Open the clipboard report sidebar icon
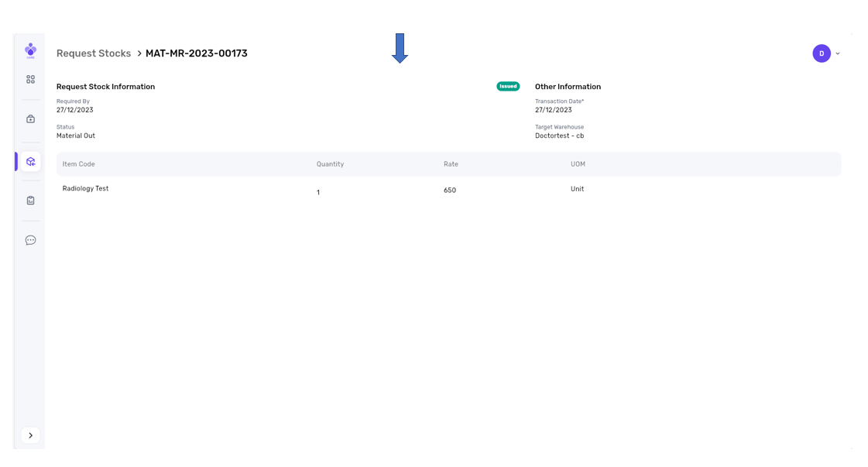 coord(30,201)
